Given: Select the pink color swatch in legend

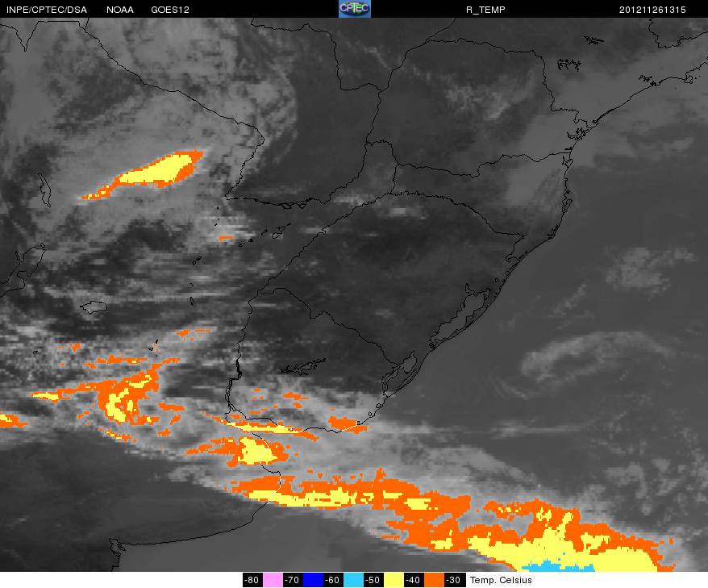Looking at the screenshot, I should coord(273,580).
